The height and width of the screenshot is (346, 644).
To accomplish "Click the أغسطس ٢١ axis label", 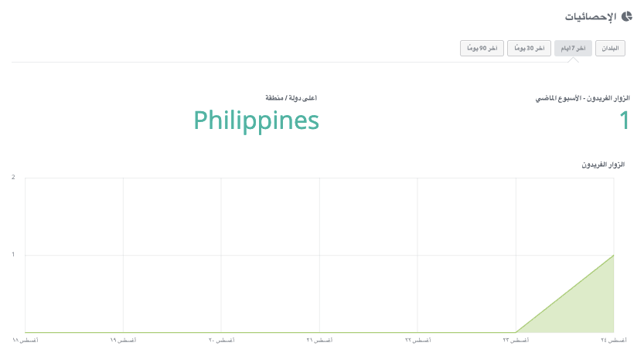I will (x=319, y=341).
